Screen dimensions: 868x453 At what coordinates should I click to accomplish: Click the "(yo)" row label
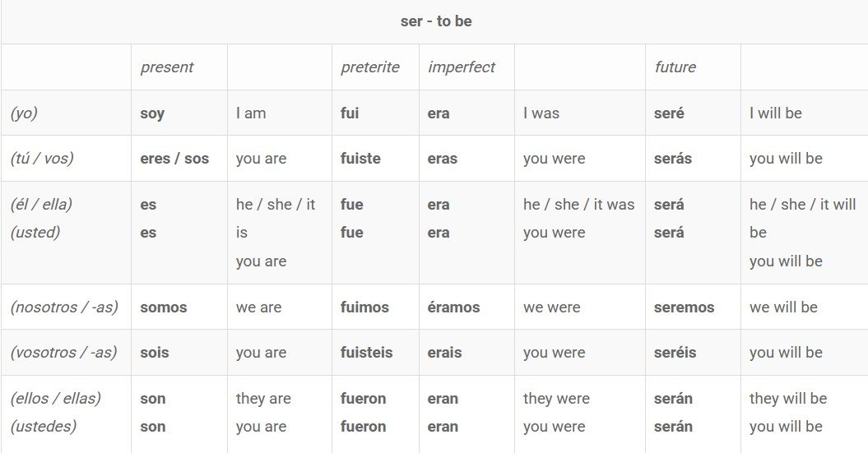(24, 113)
